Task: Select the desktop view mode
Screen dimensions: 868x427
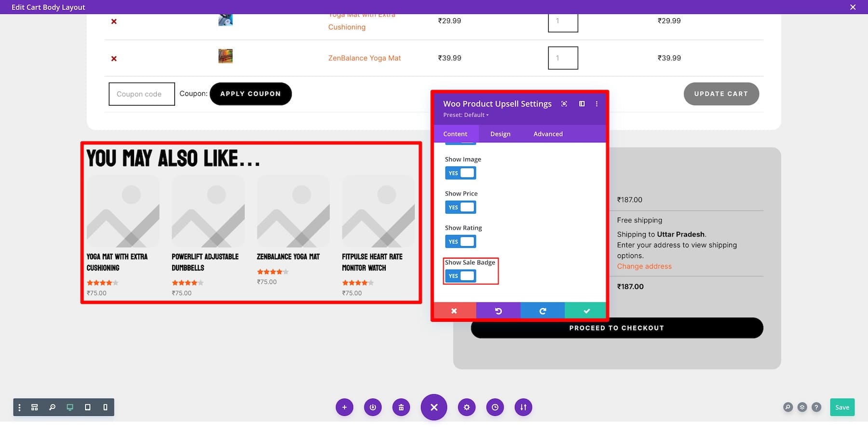Action: click(x=70, y=408)
